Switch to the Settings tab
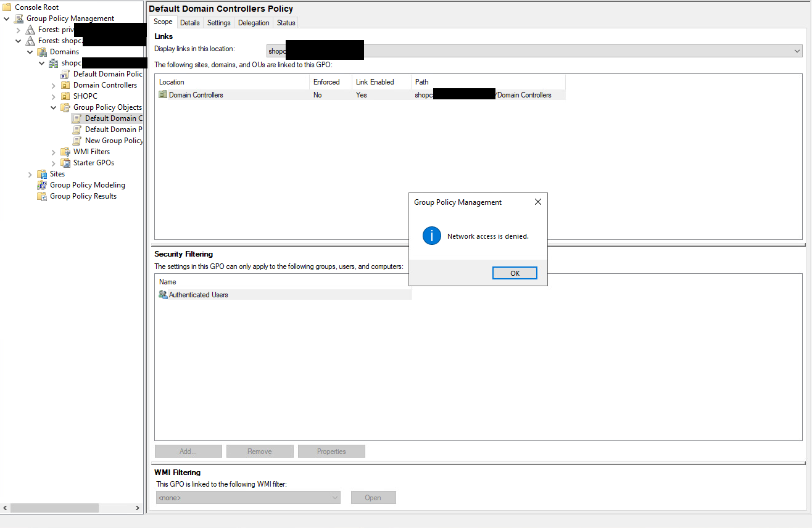This screenshot has width=812, height=528. (218, 22)
